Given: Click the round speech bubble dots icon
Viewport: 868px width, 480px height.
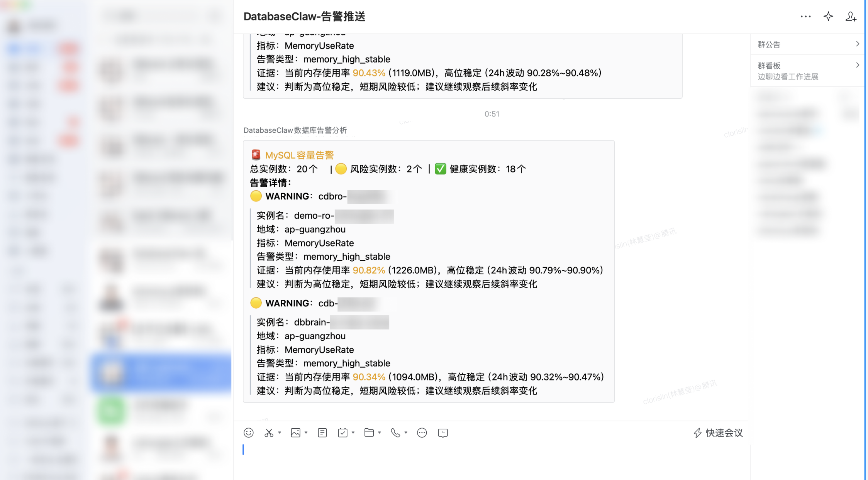Looking at the screenshot, I should point(422,433).
